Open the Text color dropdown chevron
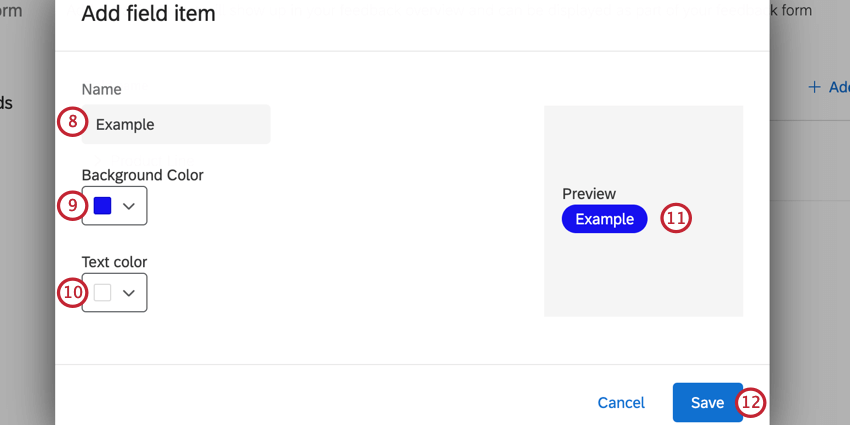 point(129,293)
